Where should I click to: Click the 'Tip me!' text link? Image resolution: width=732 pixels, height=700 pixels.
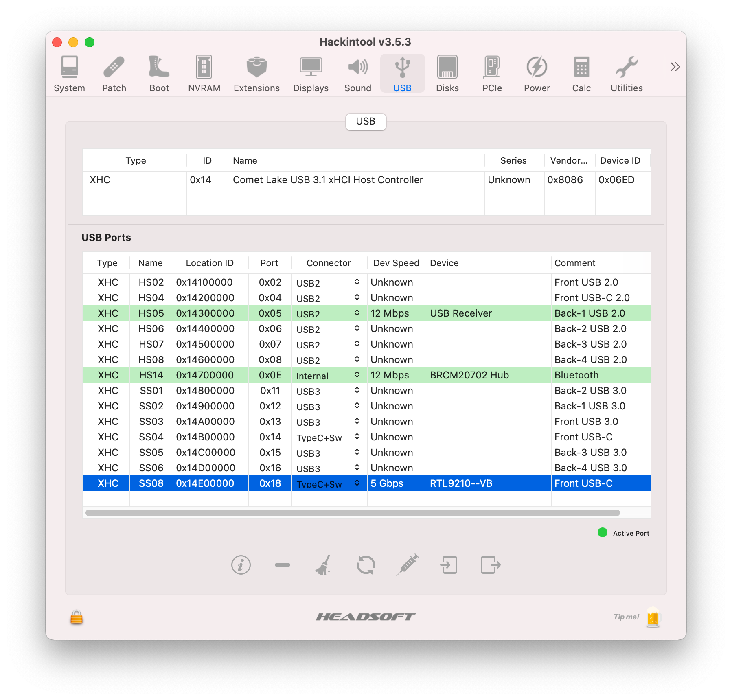tap(626, 617)
